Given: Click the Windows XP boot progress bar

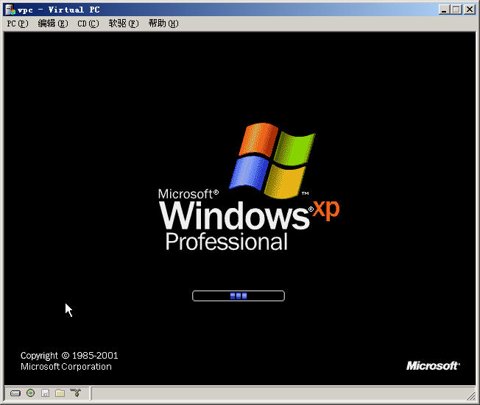Looking at the screenshot, I should click(238, 296).
